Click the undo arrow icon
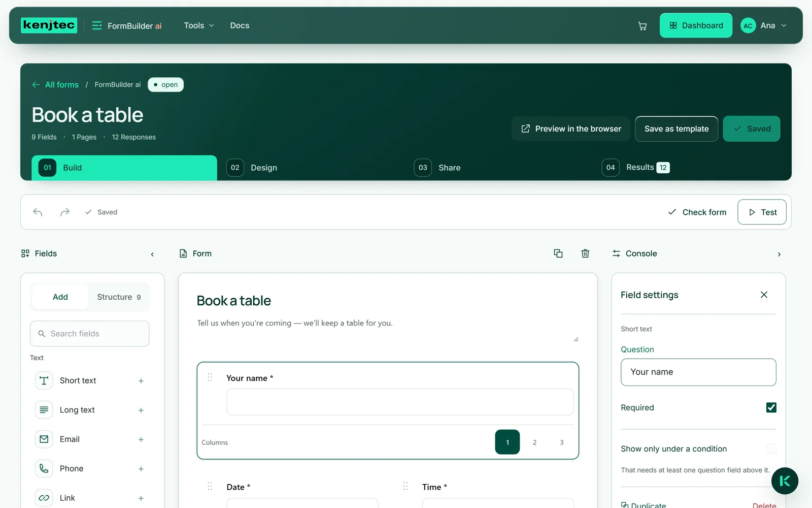 click(38, 212)
